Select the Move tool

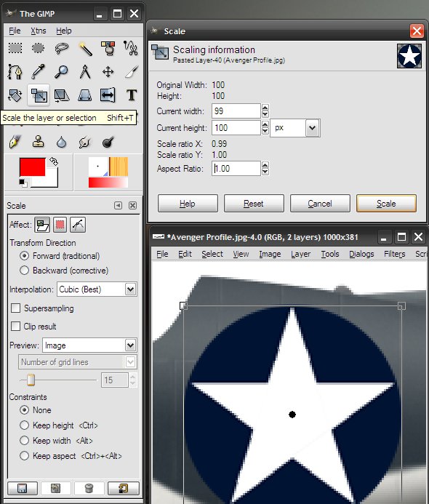click(x=108, y=72)
